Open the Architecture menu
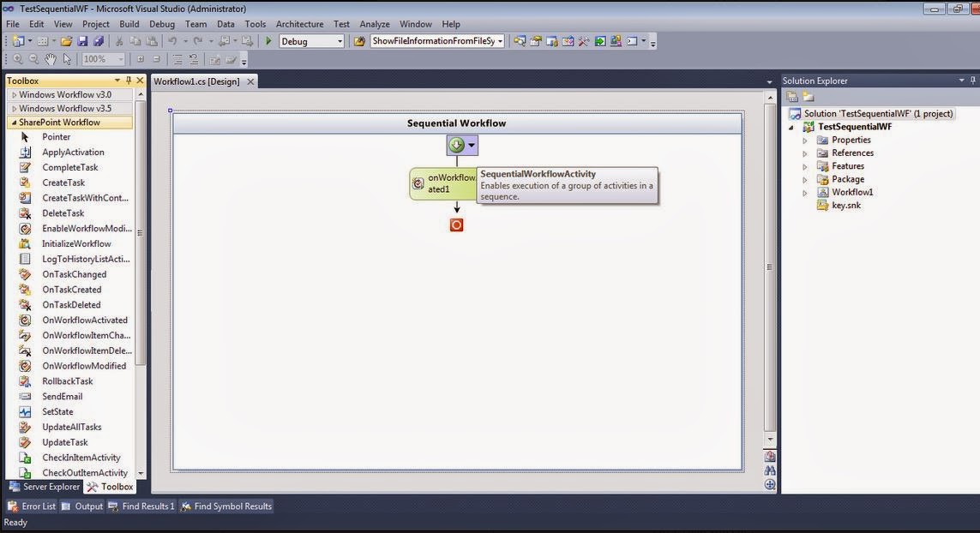Screen dimensions: 980x533 (x=298, y=23)
